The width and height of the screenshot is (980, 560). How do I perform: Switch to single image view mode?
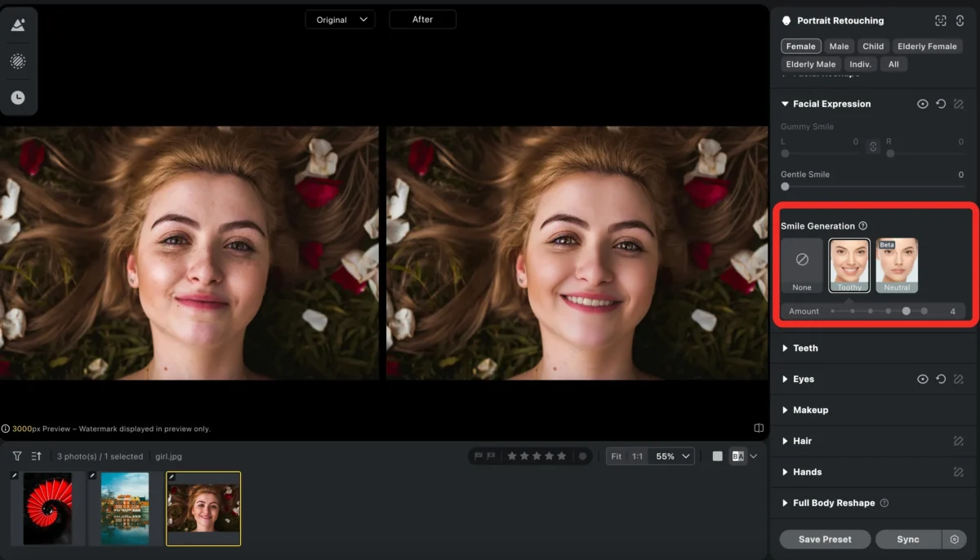(x=717, y=456)
